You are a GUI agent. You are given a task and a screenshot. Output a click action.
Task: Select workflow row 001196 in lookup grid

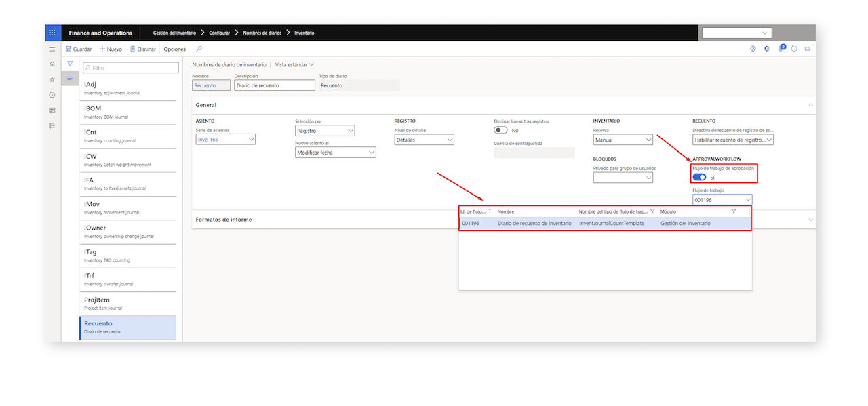coord(605,223)
